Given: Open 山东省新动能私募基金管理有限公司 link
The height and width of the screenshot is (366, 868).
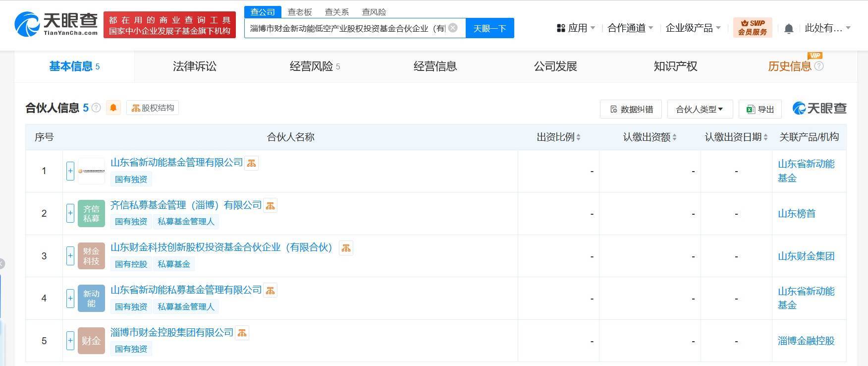Looking at the screenshot, I should pos(186,290).
